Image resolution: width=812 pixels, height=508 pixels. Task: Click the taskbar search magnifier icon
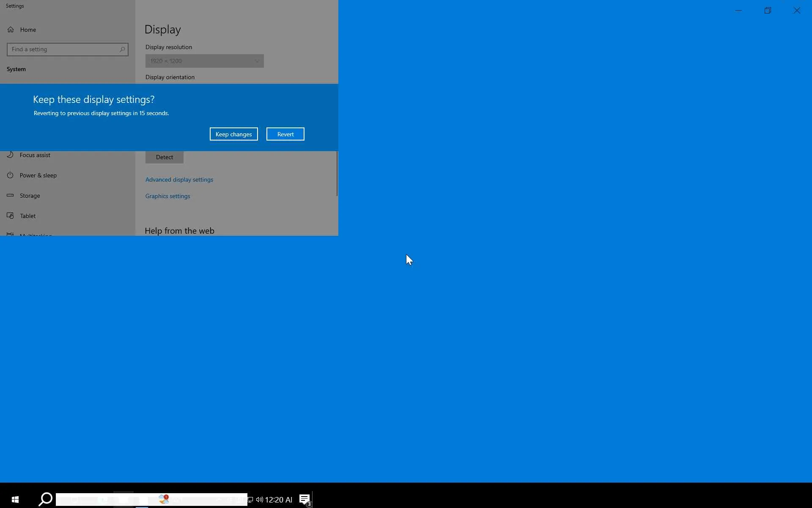45,500
